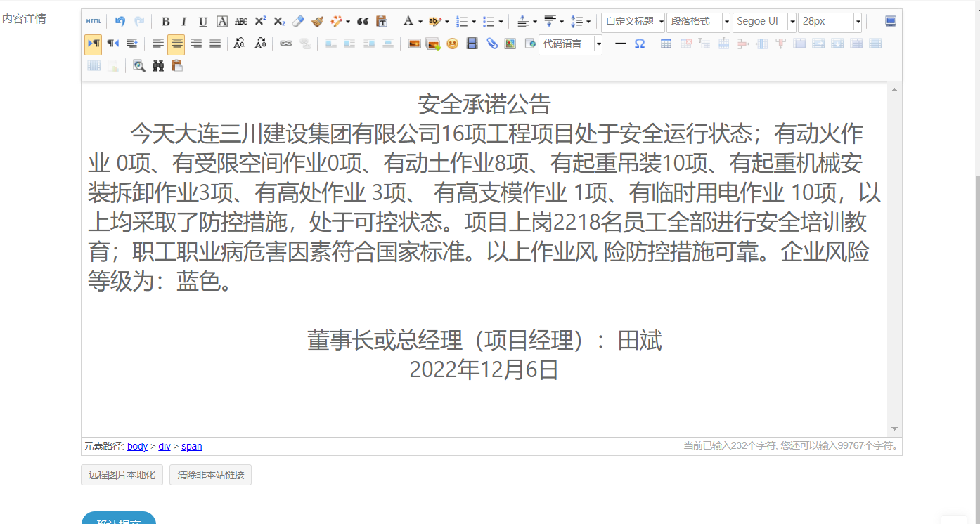980x524 pixels.
Task: Toggle justified alignment
Action: (x=215, y=44)
